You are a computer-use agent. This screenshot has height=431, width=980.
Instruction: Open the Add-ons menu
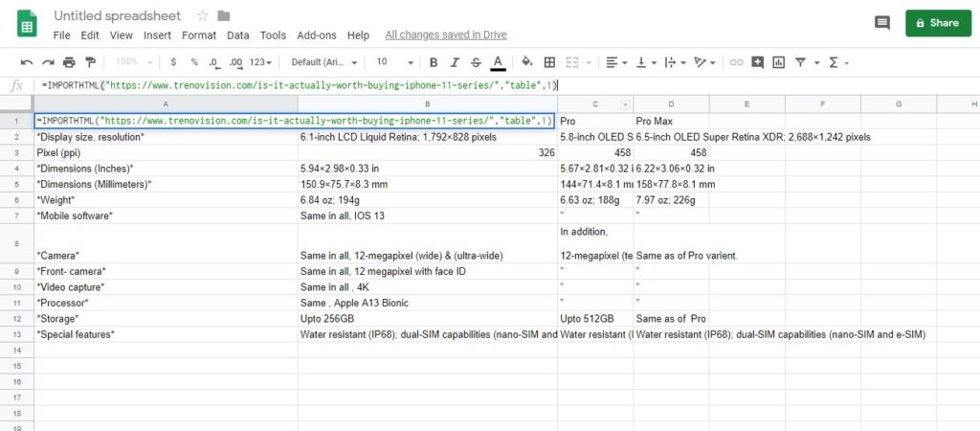(x=316, y=35)
